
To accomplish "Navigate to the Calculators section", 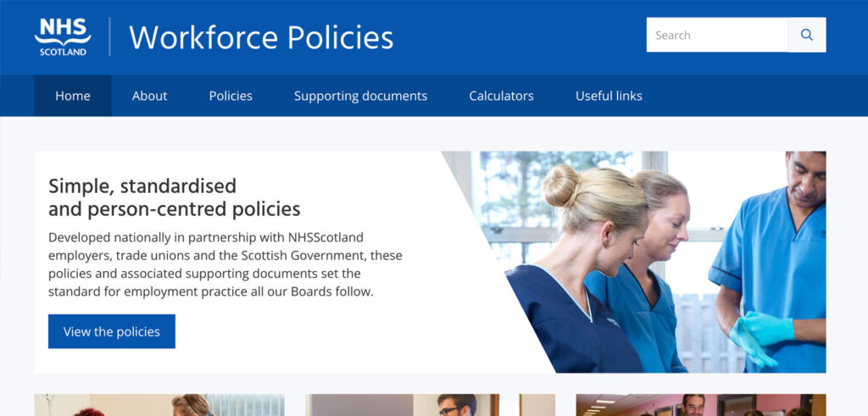I will pyautogui.click(x=501, y=96).
